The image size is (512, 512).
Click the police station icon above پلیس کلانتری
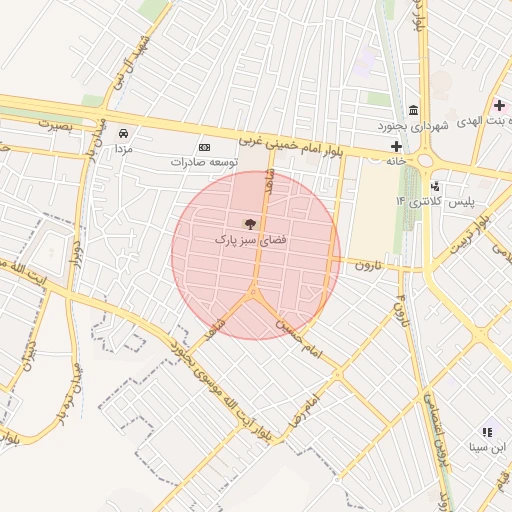tap(435, 186)
